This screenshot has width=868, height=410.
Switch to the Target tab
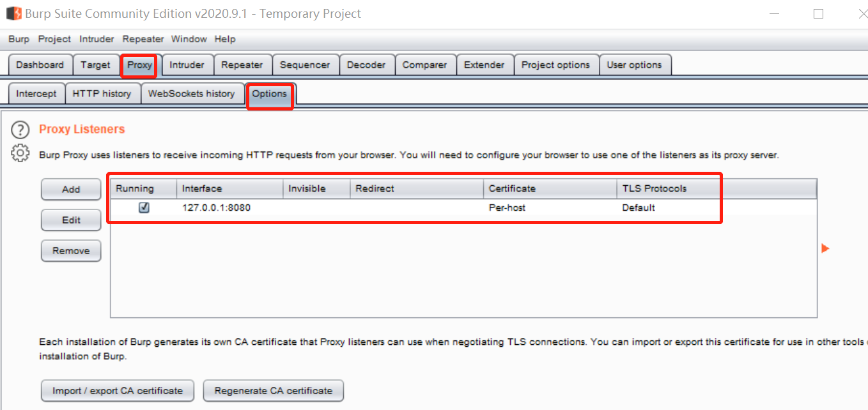[96, 65]
